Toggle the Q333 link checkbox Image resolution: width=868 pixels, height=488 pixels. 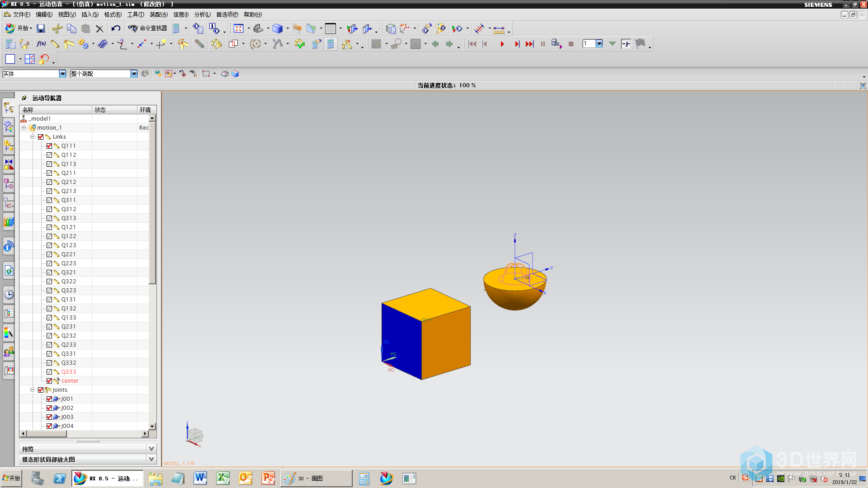(x=49, y=372)
